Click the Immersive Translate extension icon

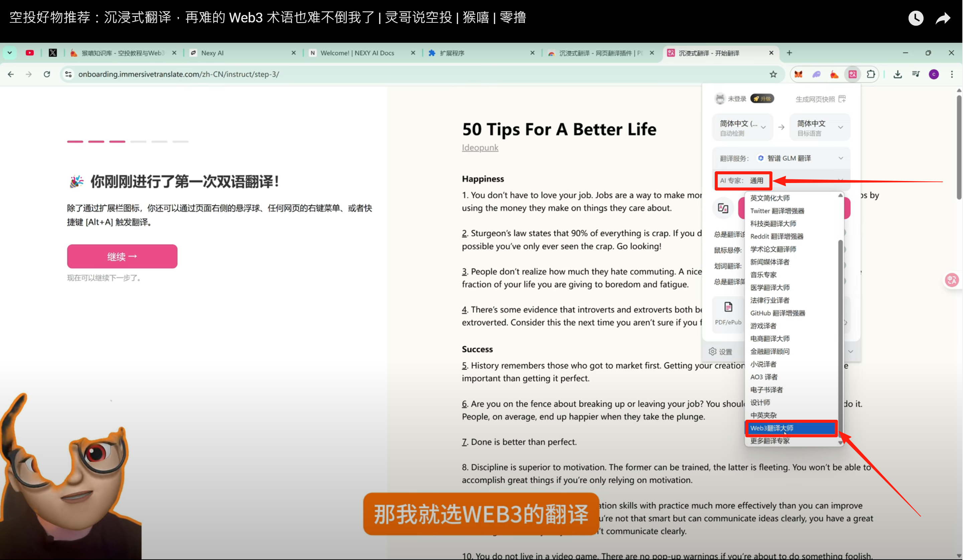852,74
